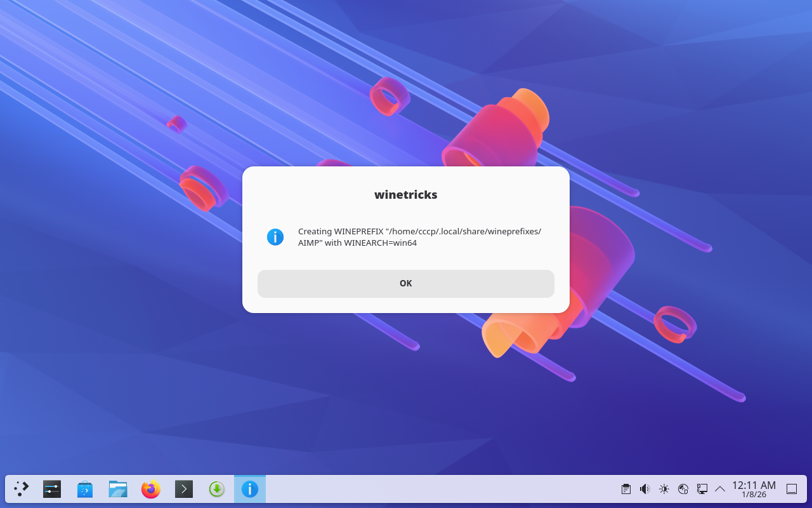Click the show desktop (peek) button
Image resolution: width=812 pixels, height=508 pixels.
(792, 489)
